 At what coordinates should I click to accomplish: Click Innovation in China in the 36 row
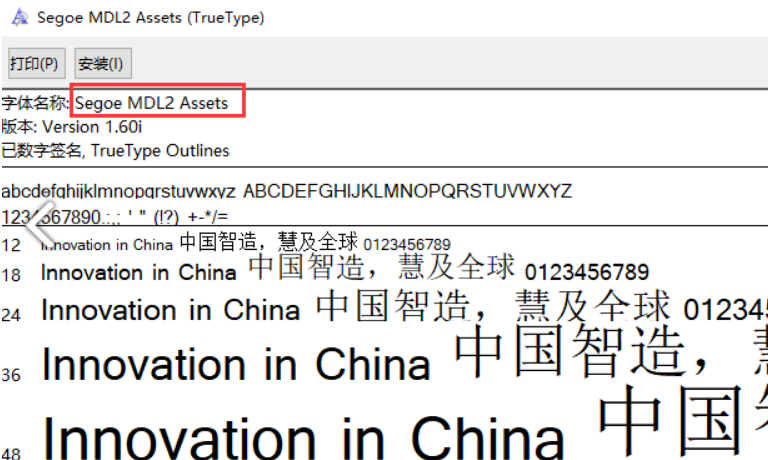[236, 364]
